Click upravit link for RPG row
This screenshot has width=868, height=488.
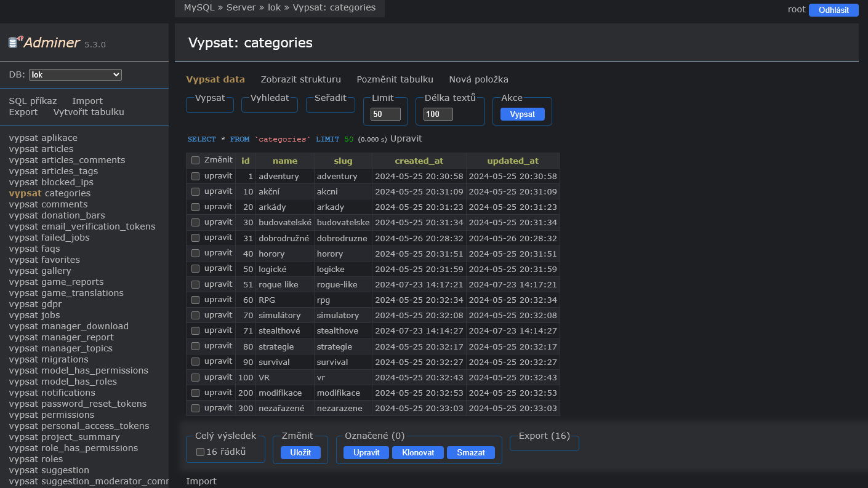[x=218, y=300]
